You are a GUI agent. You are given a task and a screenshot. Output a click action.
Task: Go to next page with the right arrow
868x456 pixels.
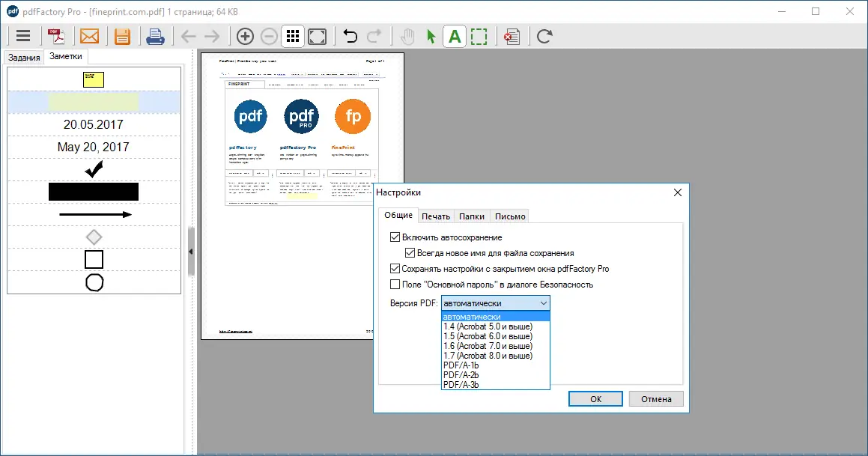212,37
